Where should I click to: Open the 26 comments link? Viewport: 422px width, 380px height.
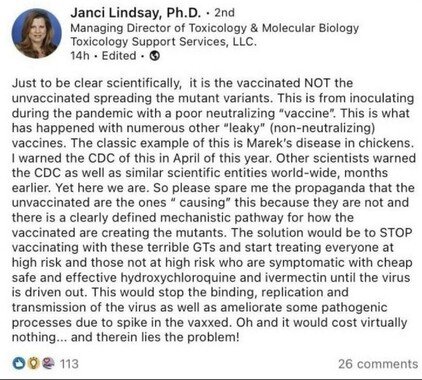378,364
